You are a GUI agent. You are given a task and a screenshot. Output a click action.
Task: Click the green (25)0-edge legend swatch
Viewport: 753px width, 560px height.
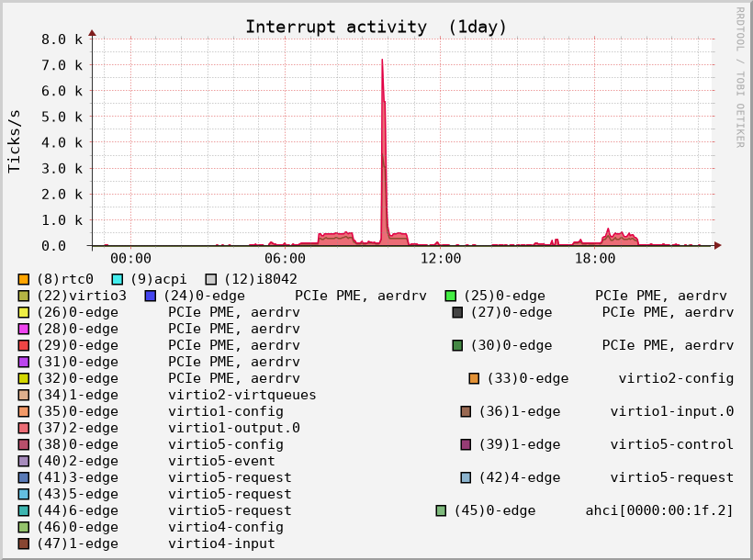point(451,296)
